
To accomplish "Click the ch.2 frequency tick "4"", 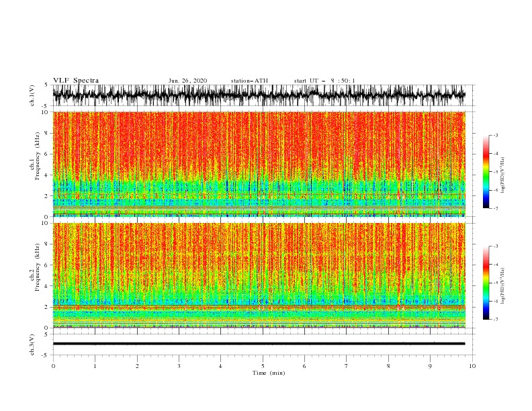I will 46,286.
